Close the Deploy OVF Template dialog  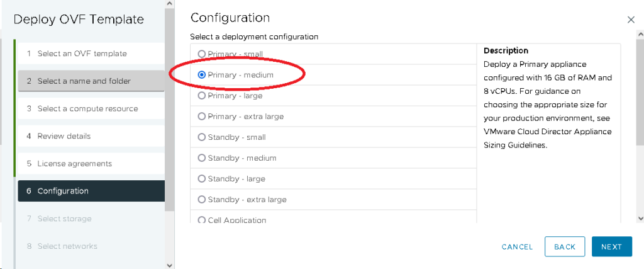click(631, 20)
